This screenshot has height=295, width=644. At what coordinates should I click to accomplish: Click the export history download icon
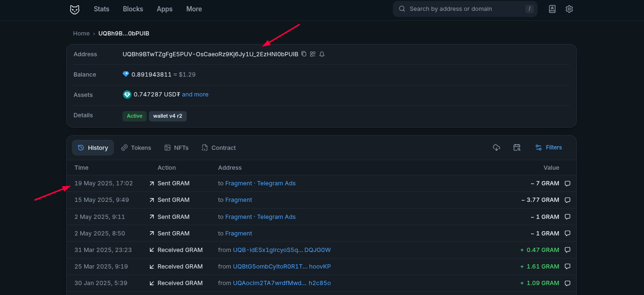point(496,147)
